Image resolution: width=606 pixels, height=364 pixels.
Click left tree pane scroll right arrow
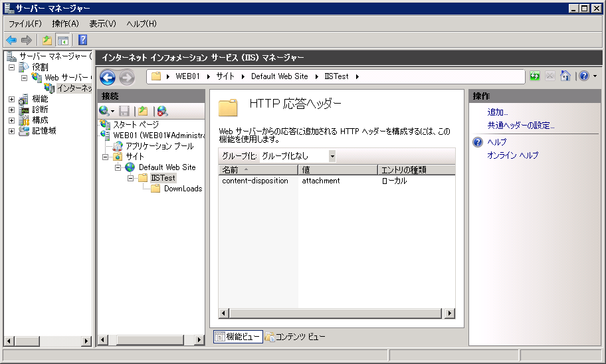click(x=86, y=341)
